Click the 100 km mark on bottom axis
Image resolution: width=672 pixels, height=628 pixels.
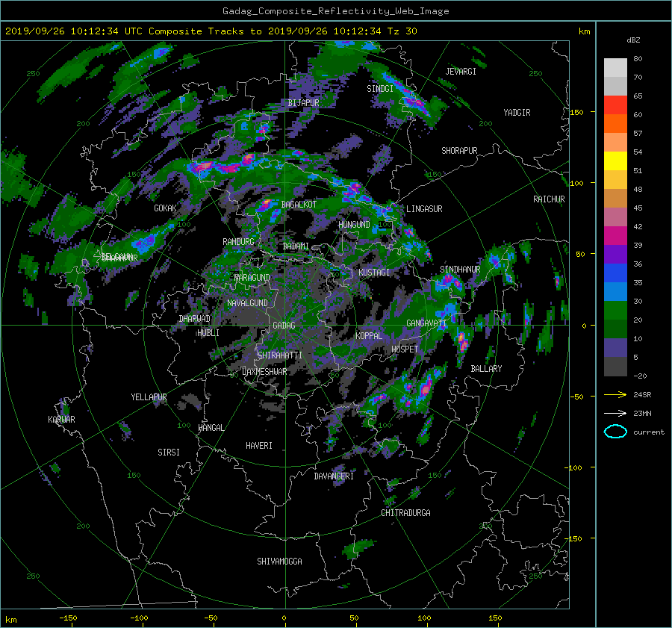coord(424,618)
